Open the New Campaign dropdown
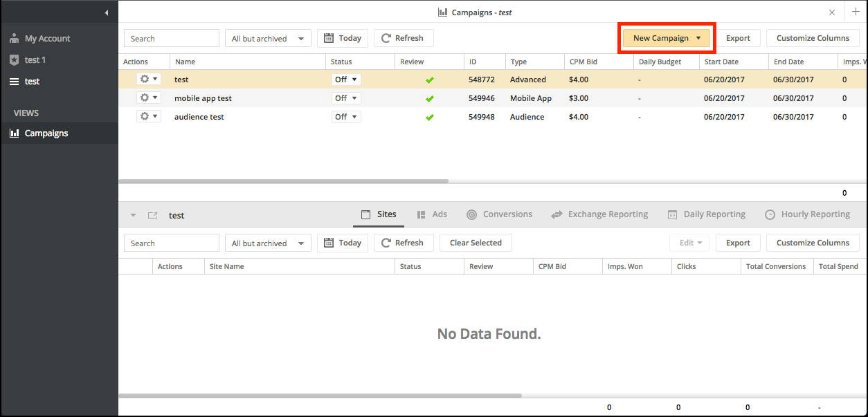Viewport: 868px width, 417px height. tap(667, 38)
